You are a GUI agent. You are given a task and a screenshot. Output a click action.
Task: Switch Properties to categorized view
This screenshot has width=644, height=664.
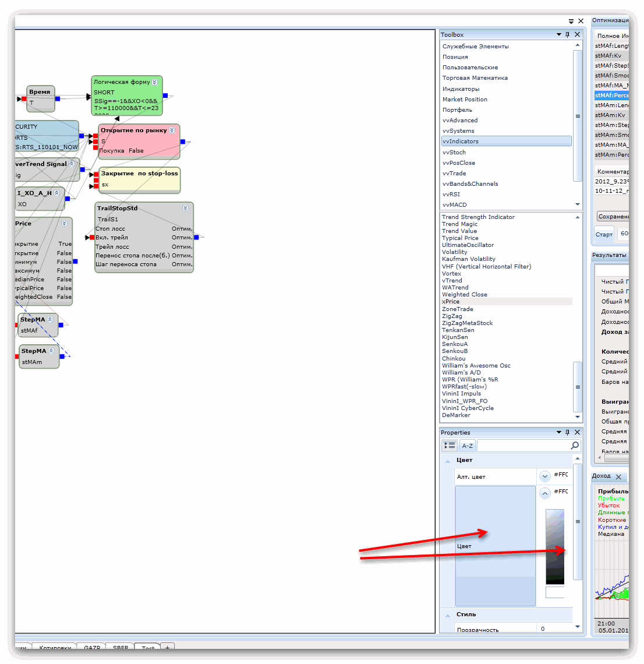tap(450, 446)
